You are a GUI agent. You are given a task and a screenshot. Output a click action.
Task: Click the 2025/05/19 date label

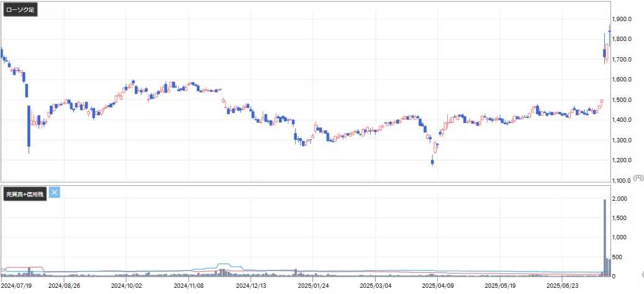coord(499,285)
